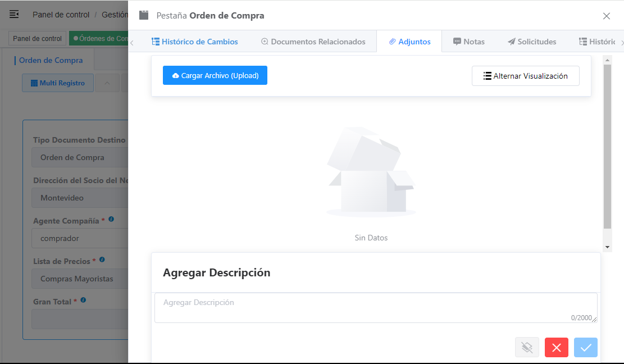Switch to Documentos Relacionados tab
Screen dimensions: 624x364
(313, 42)
